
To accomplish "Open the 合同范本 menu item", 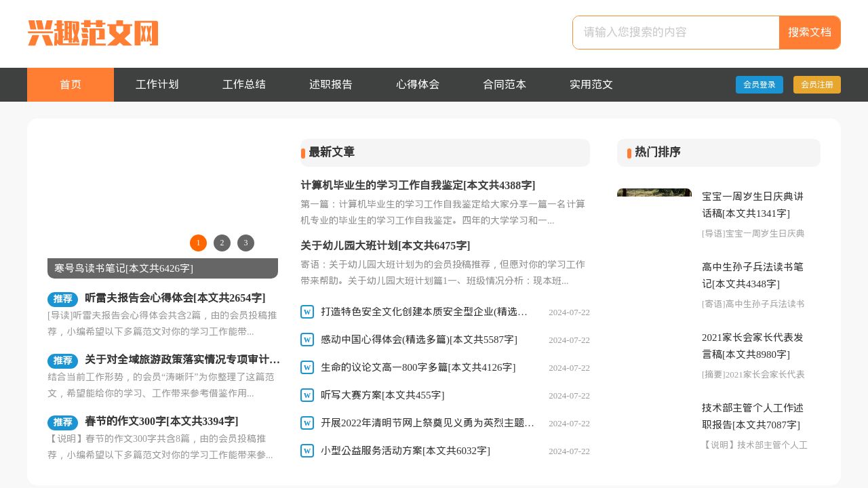I will point(505,85).
